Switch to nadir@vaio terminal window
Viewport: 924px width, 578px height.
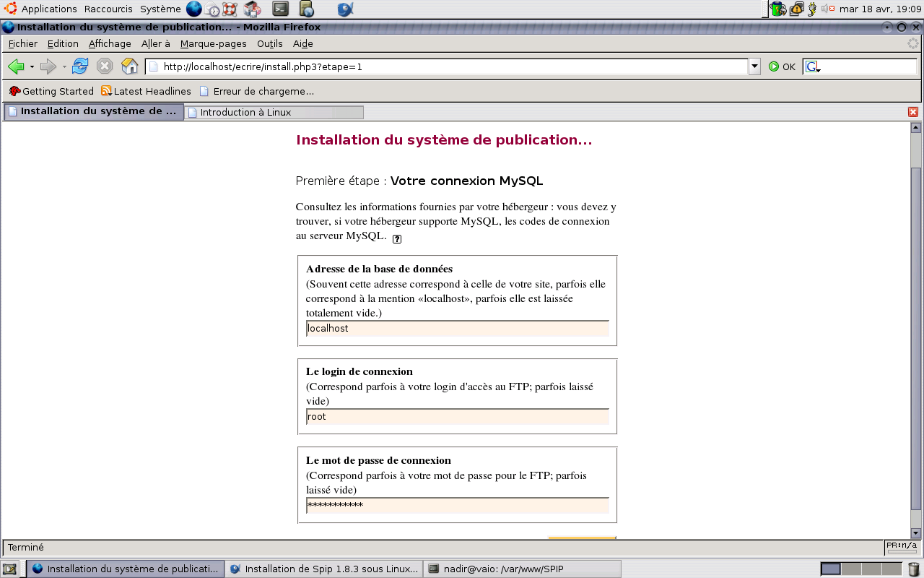point(522,569)
